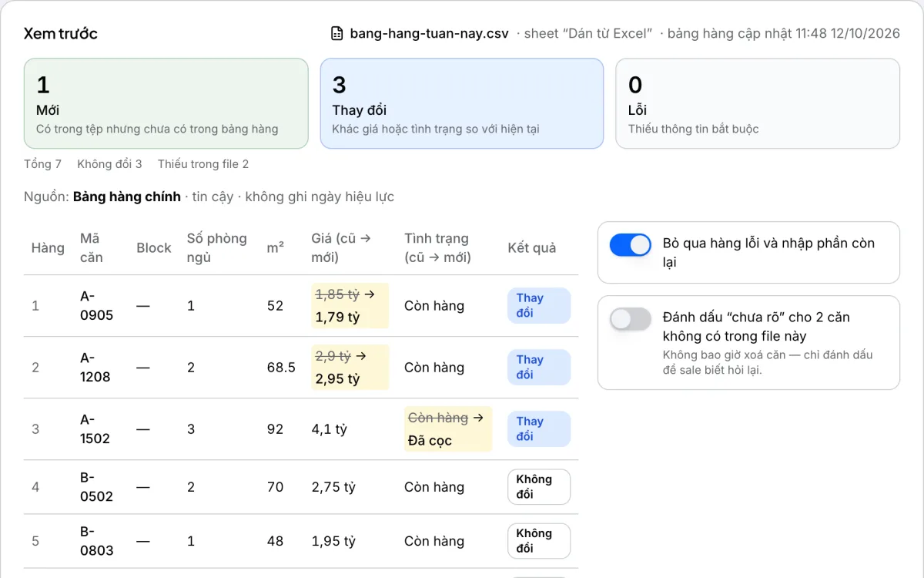Click the "Thay đổi" badge for A-1208
Viewport: 924px width, 578px height.
539,368
